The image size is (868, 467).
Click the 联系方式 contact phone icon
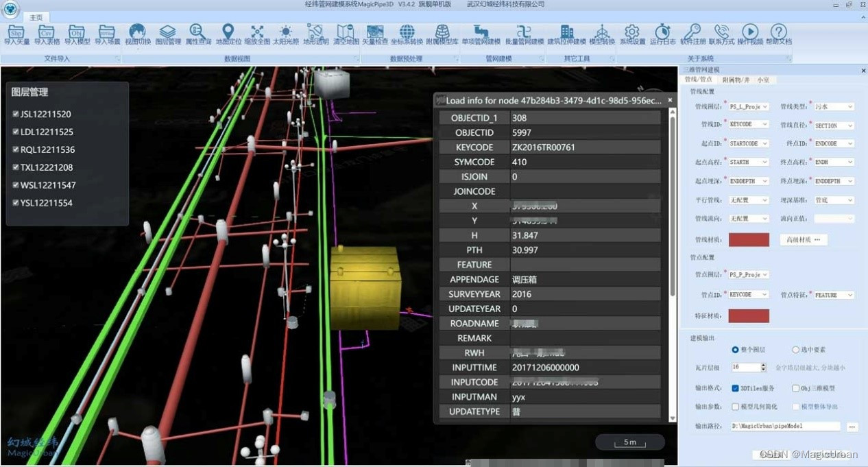click(721, 32)
